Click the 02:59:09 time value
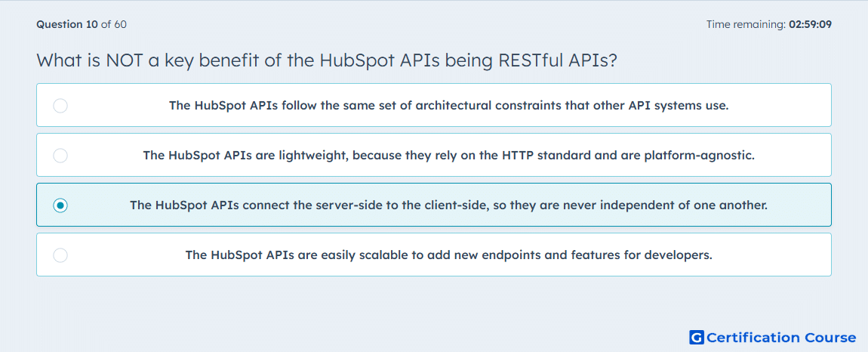The height and width of the screenshot is (352, 868). coord(811,24)
